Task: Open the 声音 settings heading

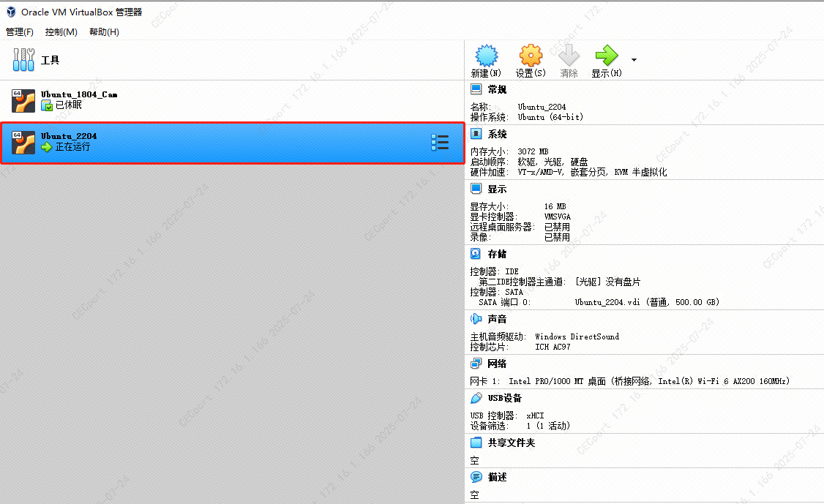Action: (497, 319)
